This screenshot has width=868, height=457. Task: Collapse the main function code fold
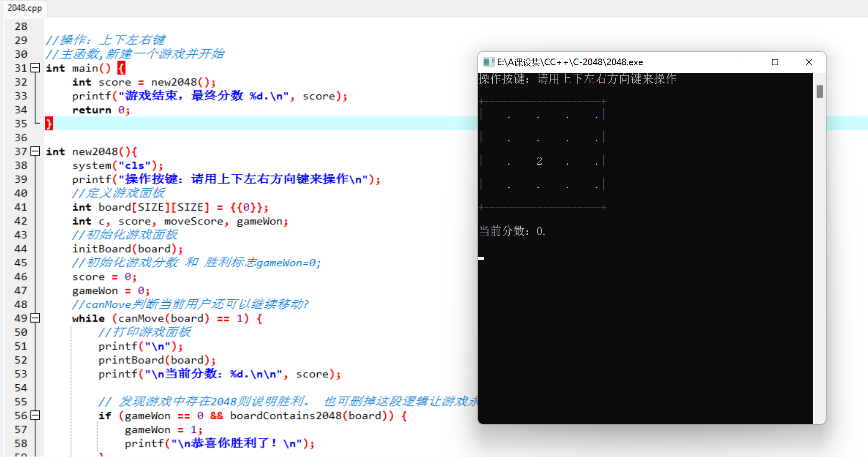click(x=35, y=68)
